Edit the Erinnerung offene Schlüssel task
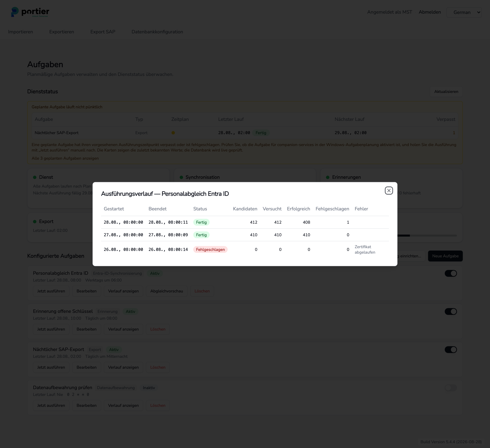This screenshot has height=448, width=490. (87, 329)
